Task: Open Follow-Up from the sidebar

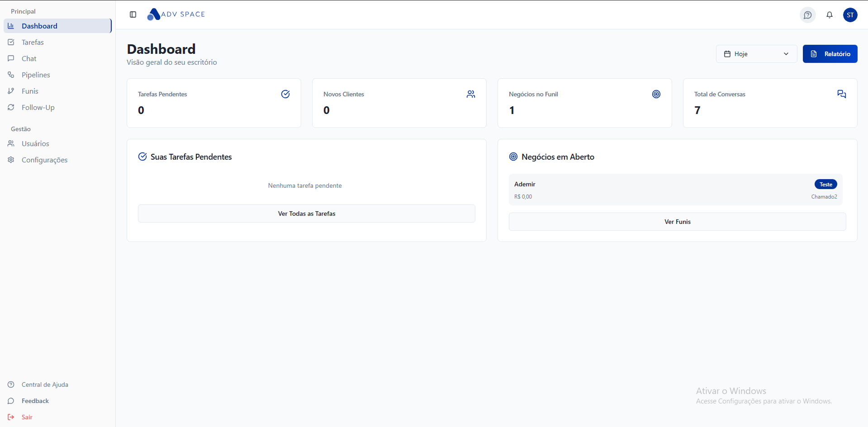Action: pos(57,107)
